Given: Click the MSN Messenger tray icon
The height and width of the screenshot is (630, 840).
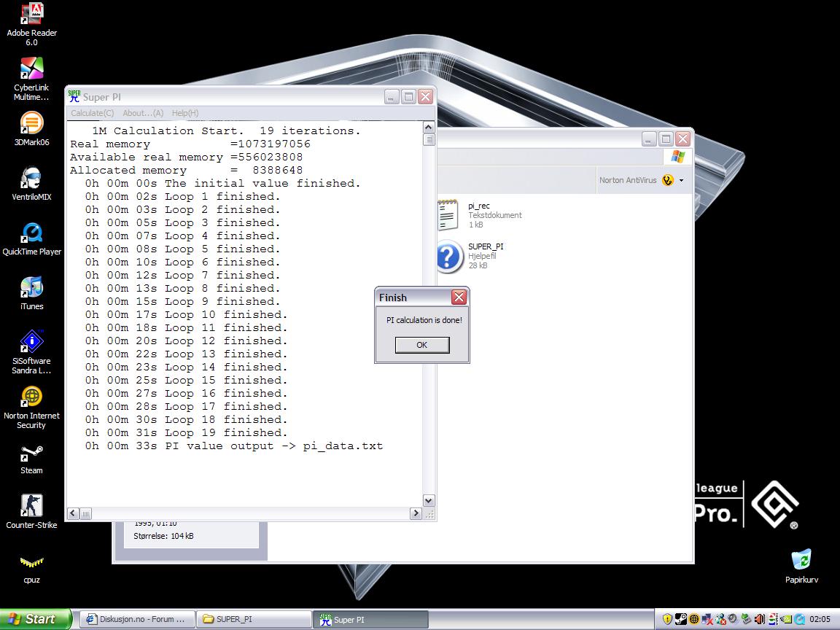Looking at the screenshot, I should (x=720, y=619).
